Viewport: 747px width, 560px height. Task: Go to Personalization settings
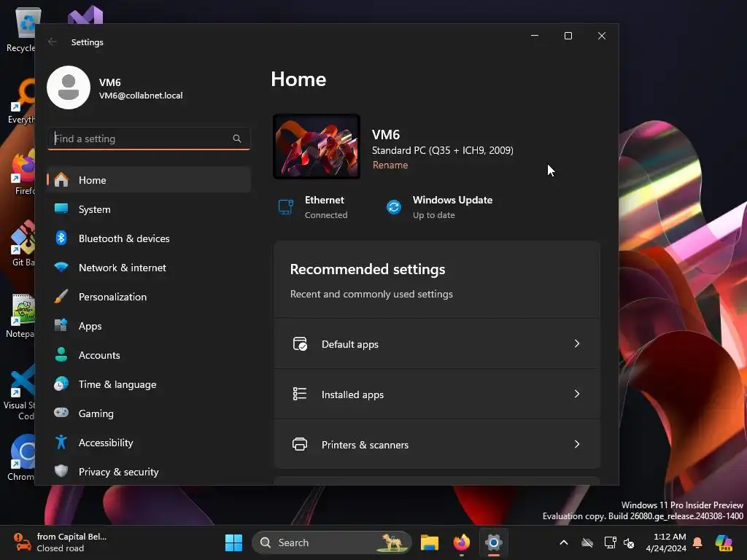click(x=149, y=296)
